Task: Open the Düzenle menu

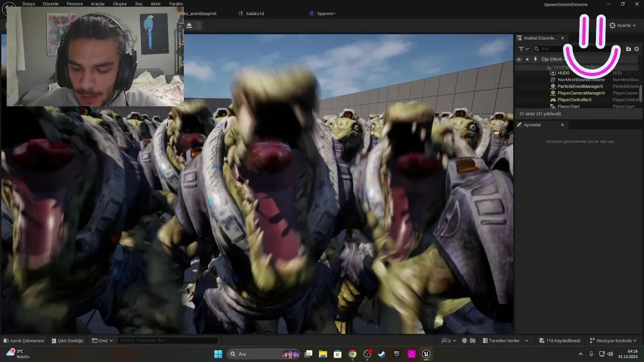Action: (x=51, y=4)
